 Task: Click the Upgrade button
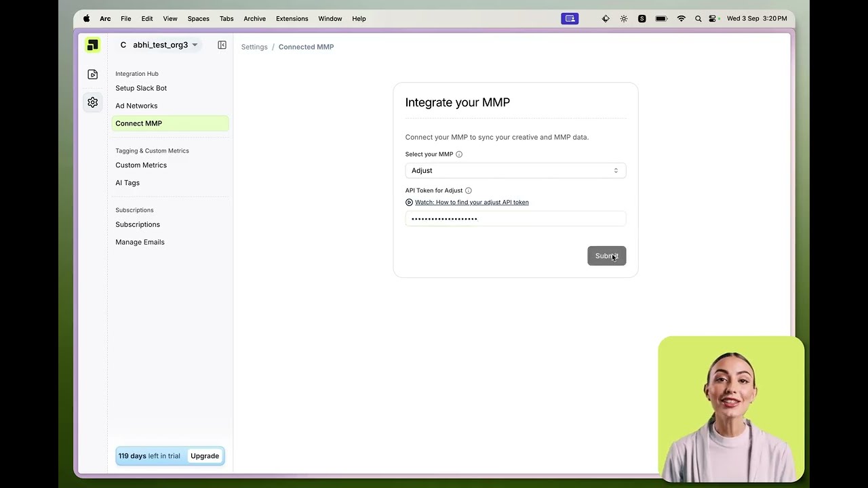point(205,456)
